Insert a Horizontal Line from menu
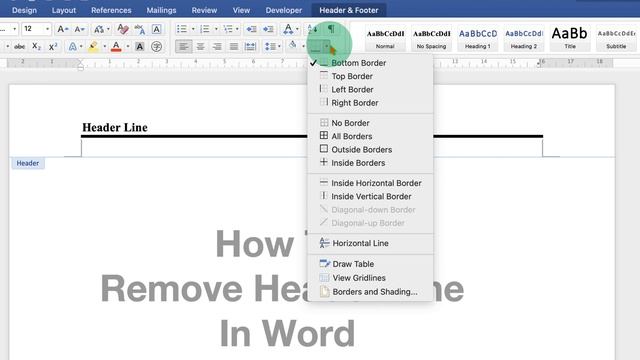This screenshot has height=360, width=640. (x=370, y=243)
